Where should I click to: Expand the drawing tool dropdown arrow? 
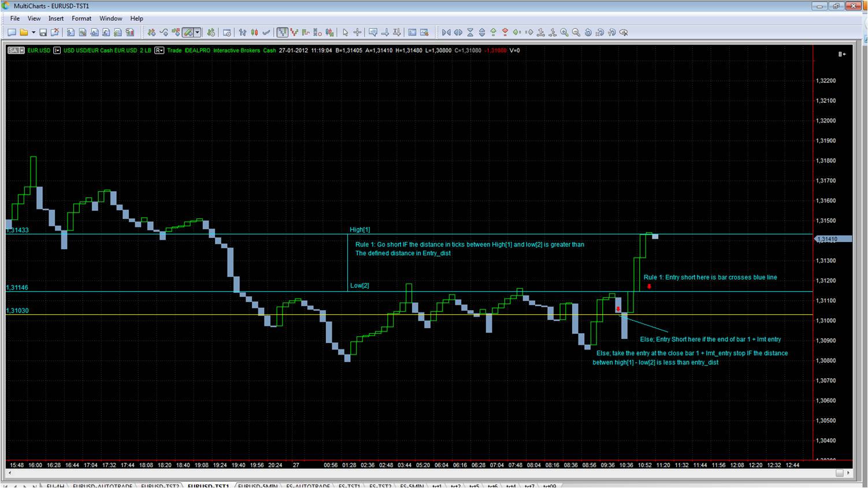click(198, 32)
